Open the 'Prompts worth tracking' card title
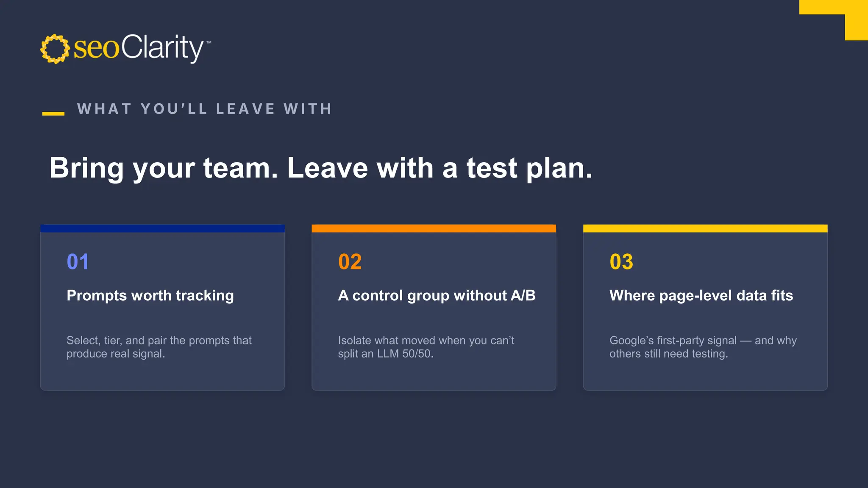This screenshot has height=488, width=868. [x=150, y=296]
